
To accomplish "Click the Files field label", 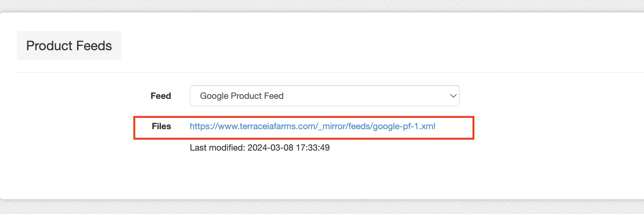I will pyautogui.click(x=161, y=126).
